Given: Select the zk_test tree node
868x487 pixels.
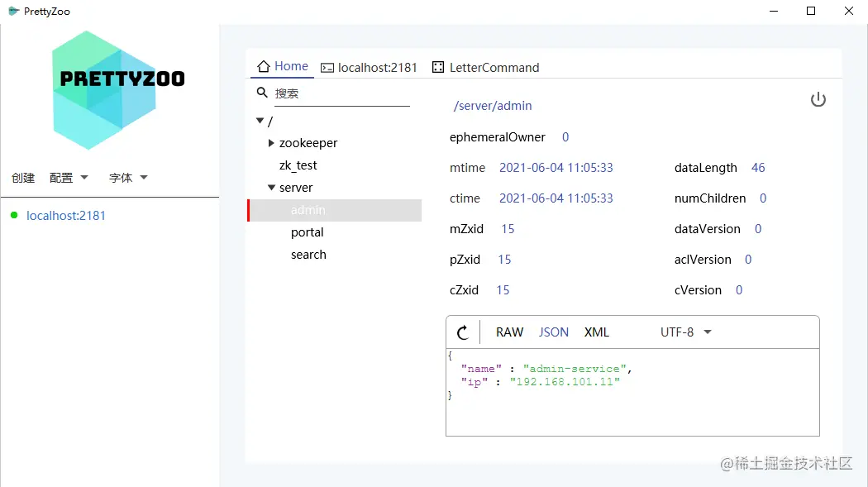Looking at the screenshot, I should [298, 165].
